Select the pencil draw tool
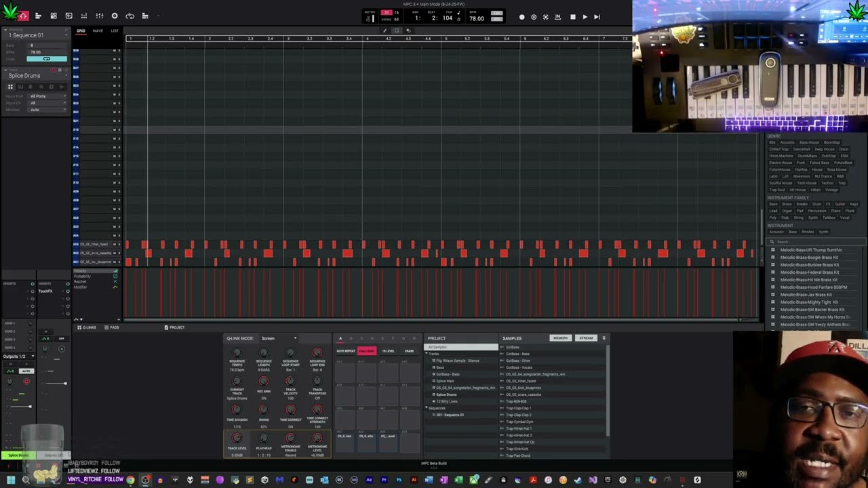The height and width of the screenshot is (488, 868). coord(385,30)
